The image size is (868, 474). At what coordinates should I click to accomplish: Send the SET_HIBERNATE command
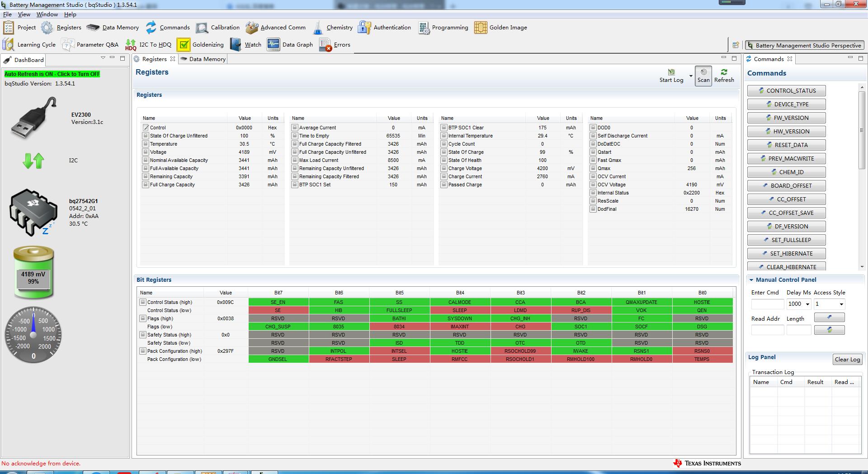point(787,254)
